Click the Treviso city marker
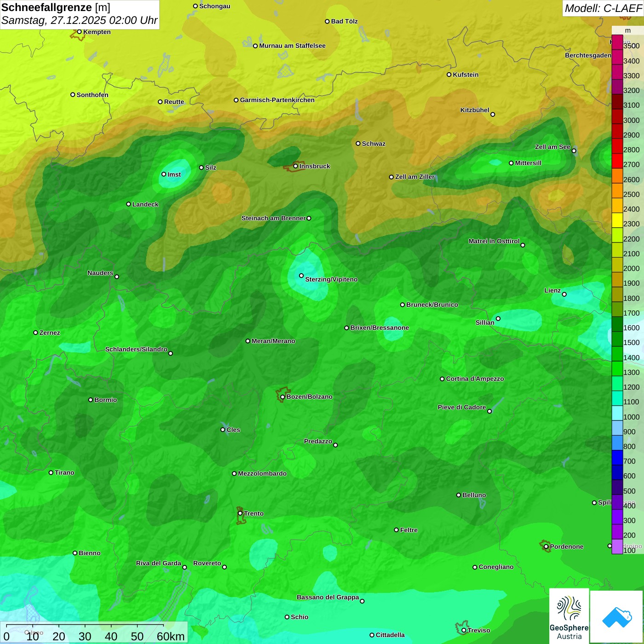This screenshot has width=644, height=644. pos(464,630)
